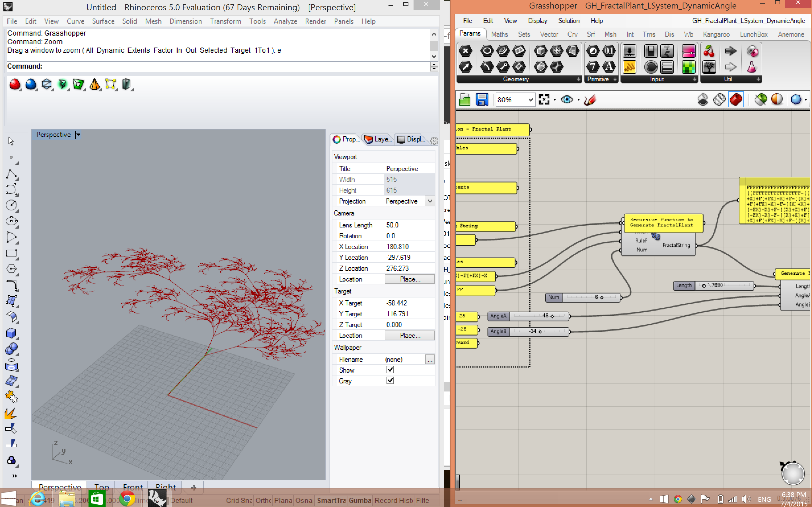Click the Grasshopper open file icon
The height and width of the screenshot is (507, 812).
click(x=465, y=100)
